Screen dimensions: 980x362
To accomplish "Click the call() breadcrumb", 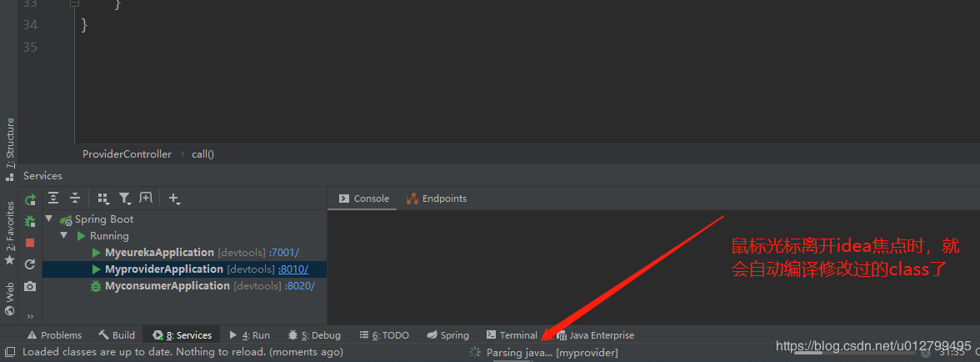I will (x=203, y=153).
